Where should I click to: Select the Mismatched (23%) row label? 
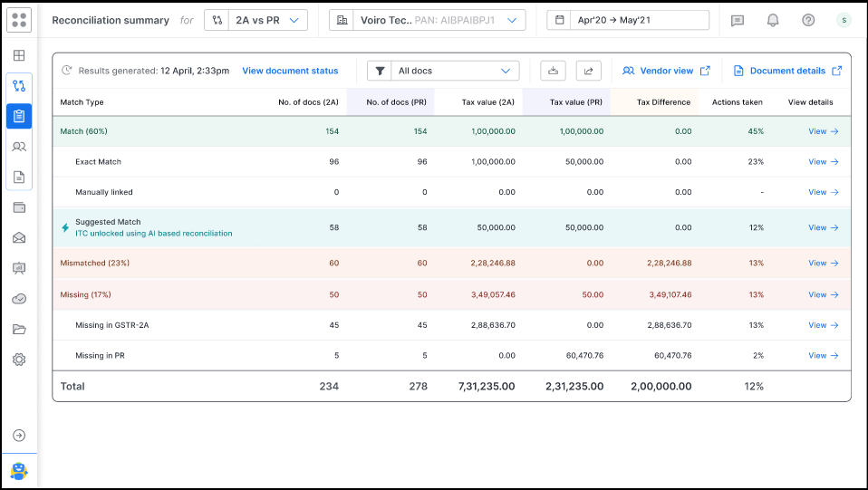tap(94, 263)
